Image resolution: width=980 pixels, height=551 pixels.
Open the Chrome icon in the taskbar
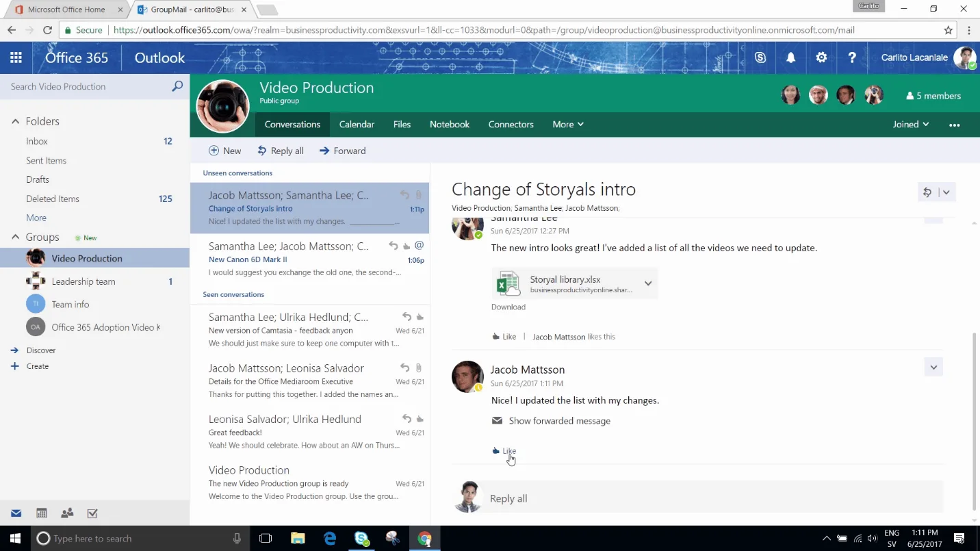[425, 539]
